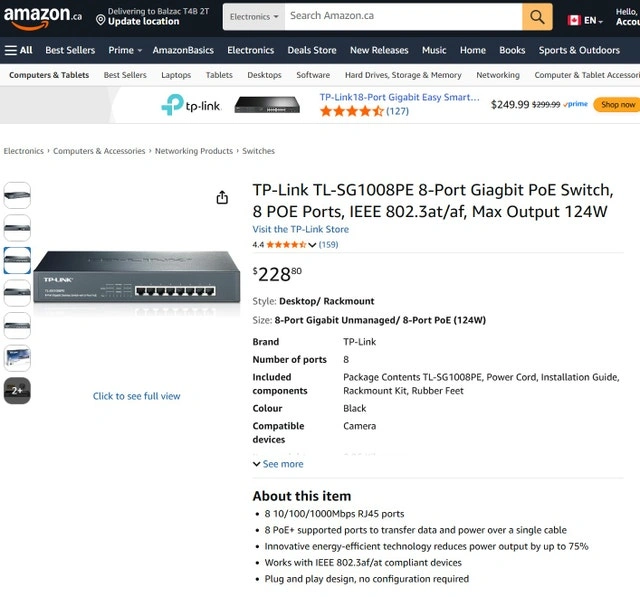Select the Laptops subnavigation tab
The image size is (640, 597).
(176, 75)
